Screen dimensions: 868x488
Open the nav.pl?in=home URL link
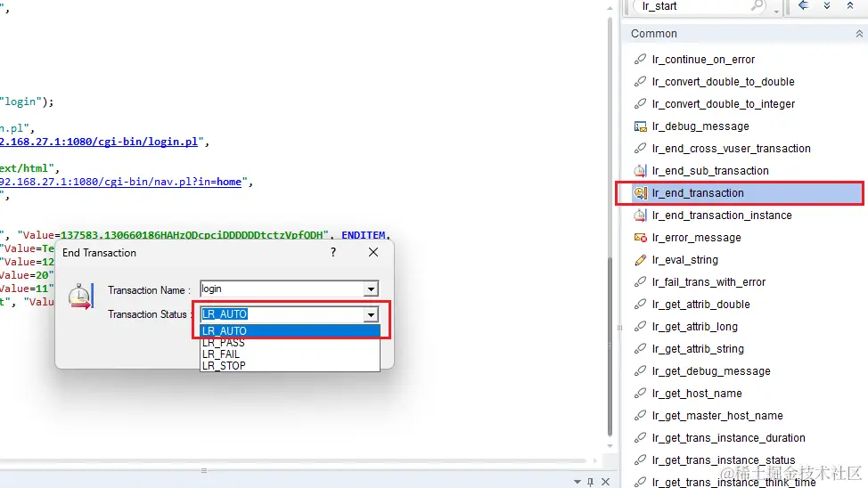pos(120,182)
